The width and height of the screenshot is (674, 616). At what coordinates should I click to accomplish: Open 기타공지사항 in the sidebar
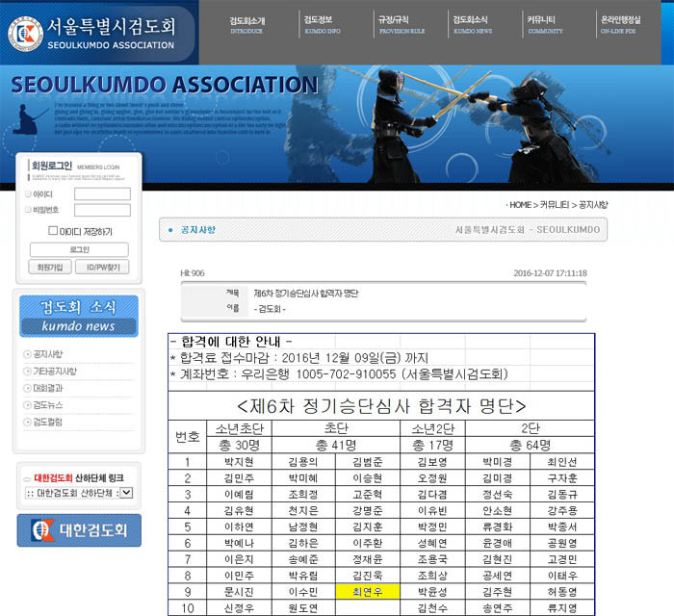(55, 372)
